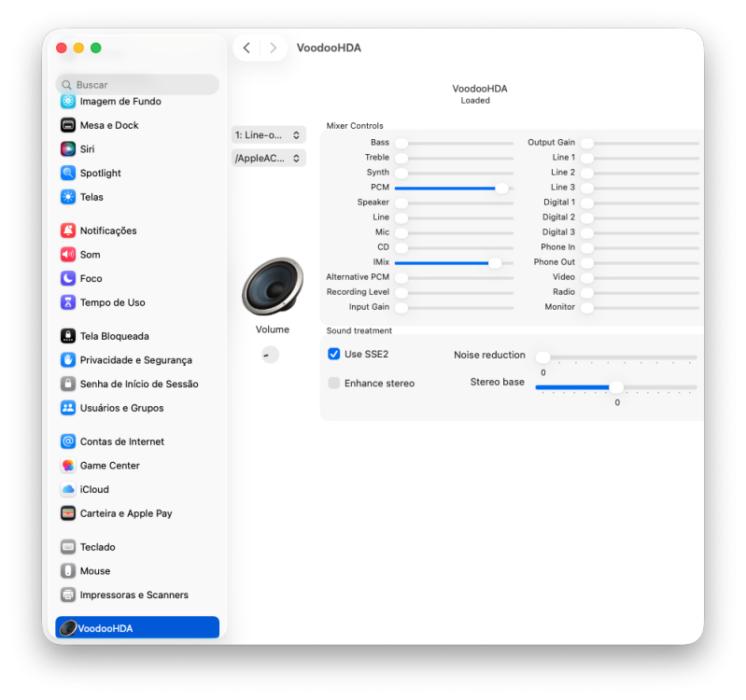The image size is (746, 700).
Task: Click the large speaker Volume icon
Action: coord(273,287)
